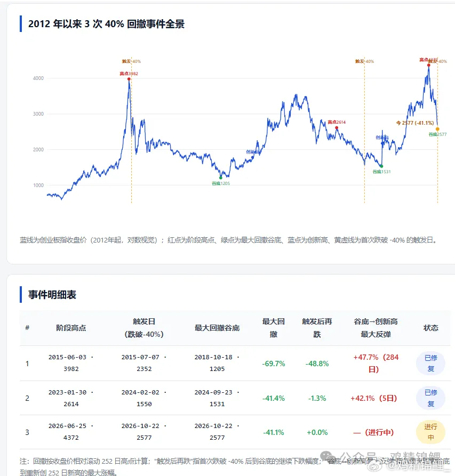
Task: Click the 触发后再跌 column header
Action: (x=317, y=328)
